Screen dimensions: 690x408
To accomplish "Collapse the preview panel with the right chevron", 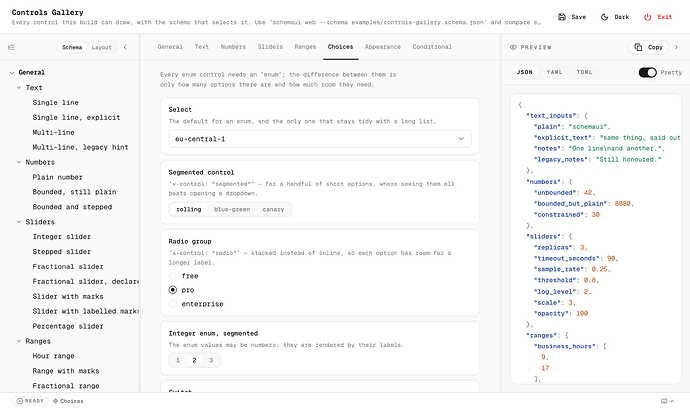I will point(676,47).
